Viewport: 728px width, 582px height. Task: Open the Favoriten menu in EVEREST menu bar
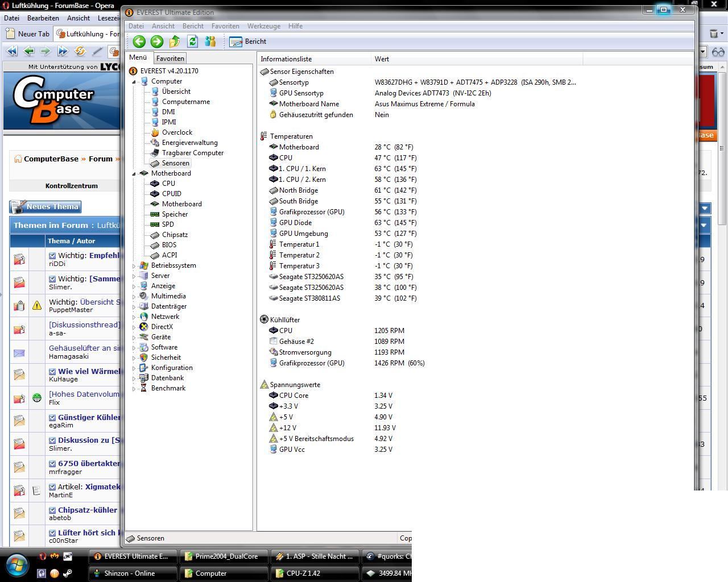[225, 26]
